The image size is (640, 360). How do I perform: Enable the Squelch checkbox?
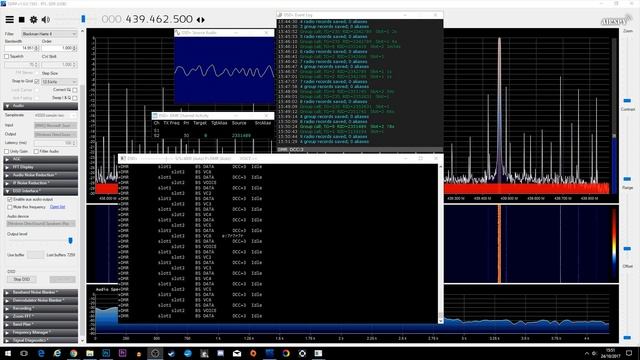7,56
